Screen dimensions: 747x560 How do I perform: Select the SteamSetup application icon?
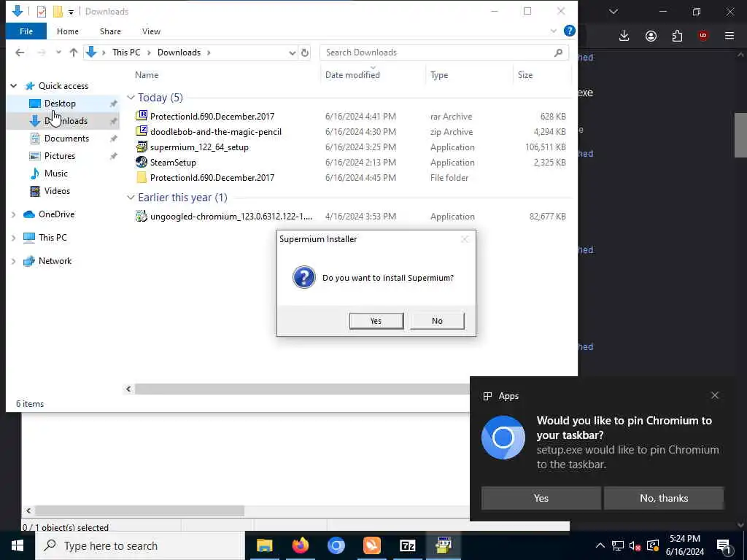coord(142,162)
